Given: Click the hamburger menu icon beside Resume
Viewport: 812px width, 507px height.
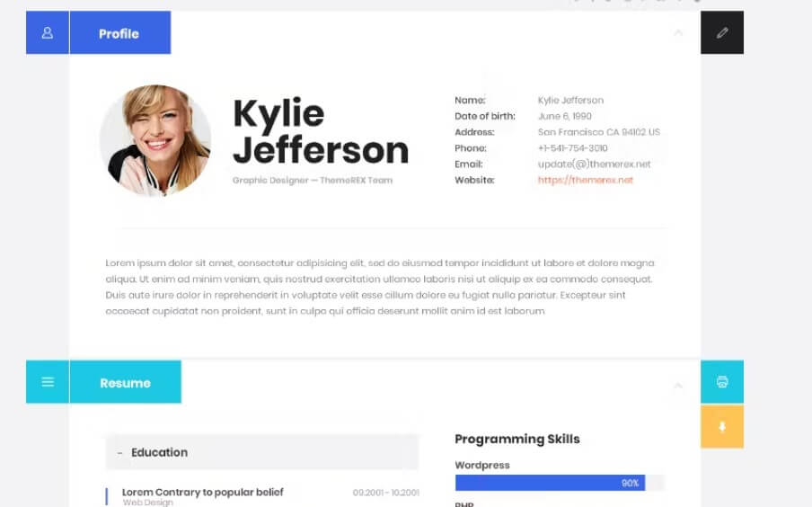Looking at the screenshot, I should coord(47,382).
